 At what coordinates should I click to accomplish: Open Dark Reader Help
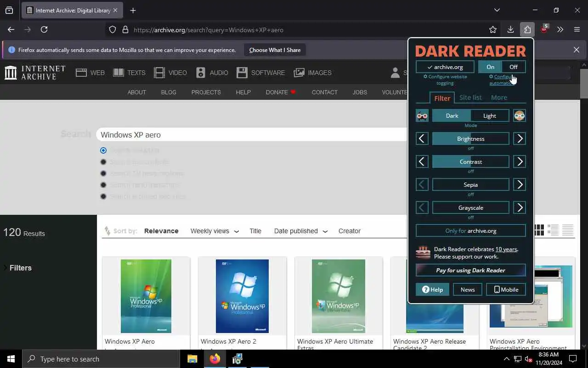(x=432, y=289)
